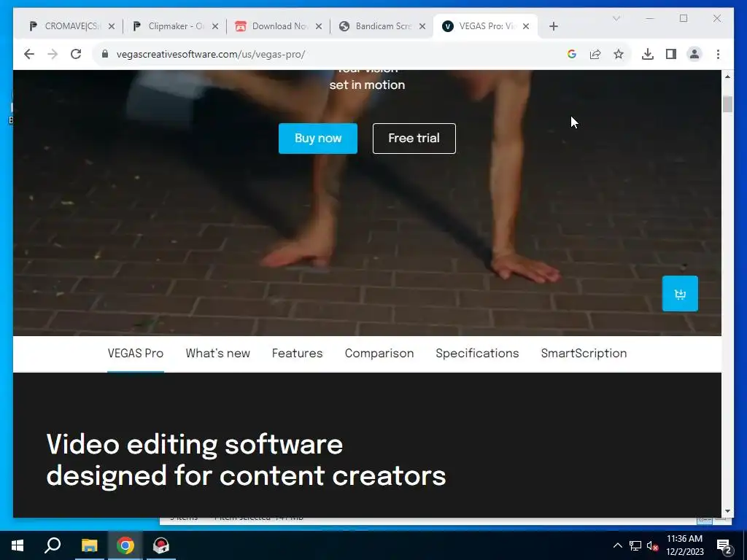Open the Comparison section link
Viewport: 747px width, 560px height.
click(379, 354)
